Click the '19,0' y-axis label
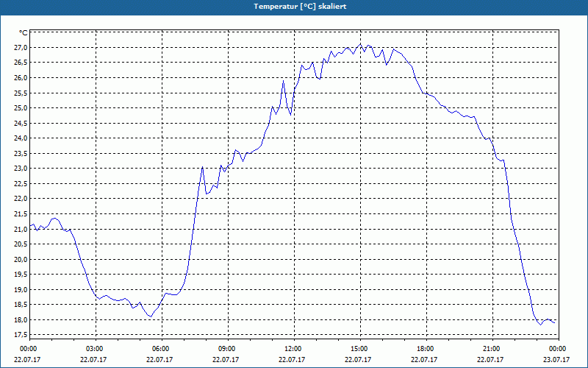This screenshot has width=588, height=368. (x=21, y=289)
